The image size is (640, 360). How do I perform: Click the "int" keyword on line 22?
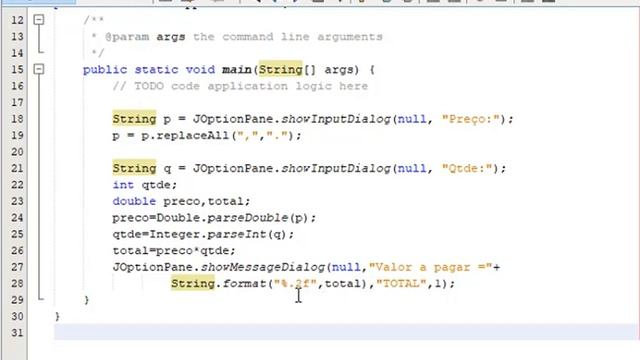tap(123, 185)
